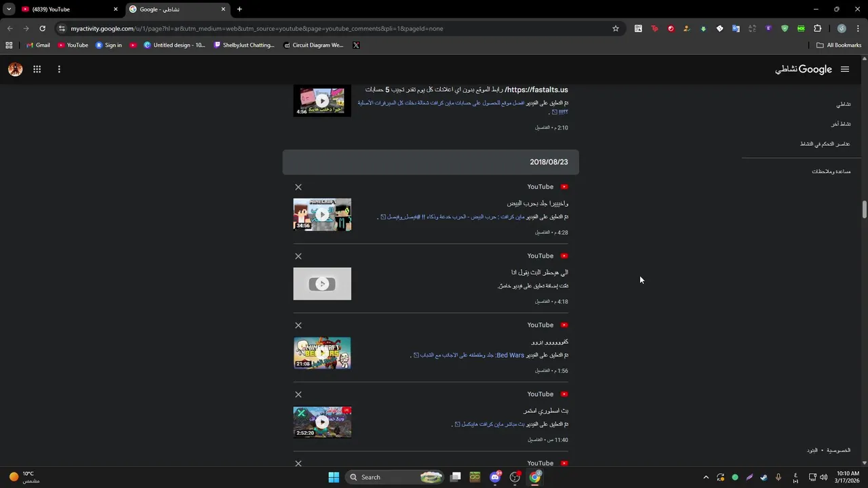
Task: Reload the current page
Action: [x=42, y=28]
